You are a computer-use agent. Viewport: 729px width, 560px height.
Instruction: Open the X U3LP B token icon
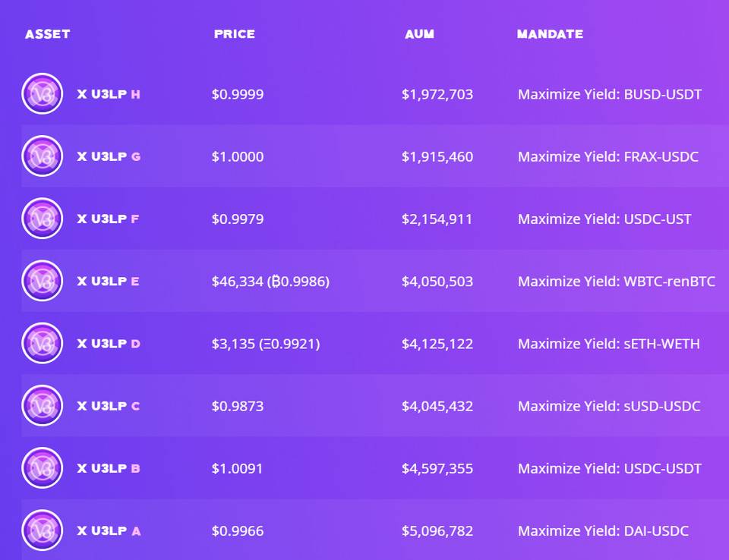(x=43, y=468)
